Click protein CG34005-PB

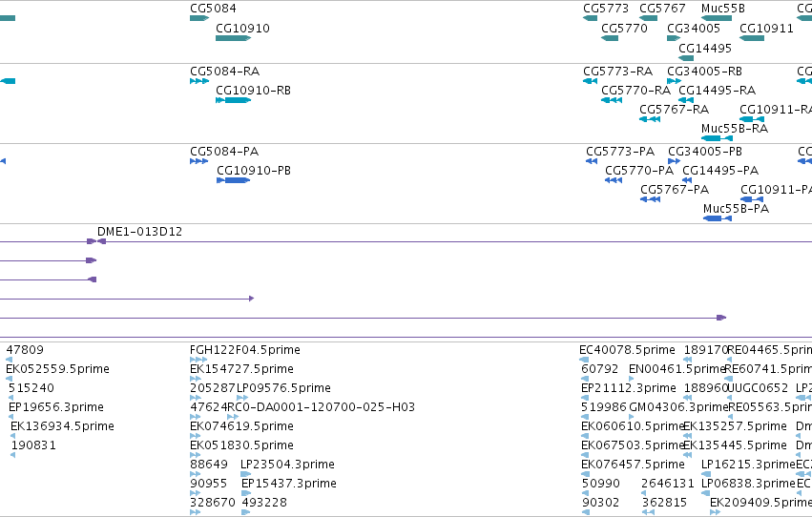point(674,161)
